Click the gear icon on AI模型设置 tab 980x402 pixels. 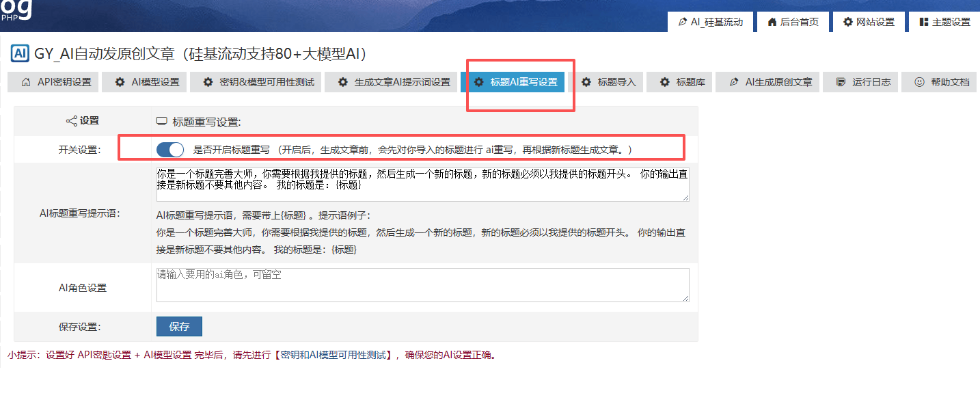click(x=120, y=82)
